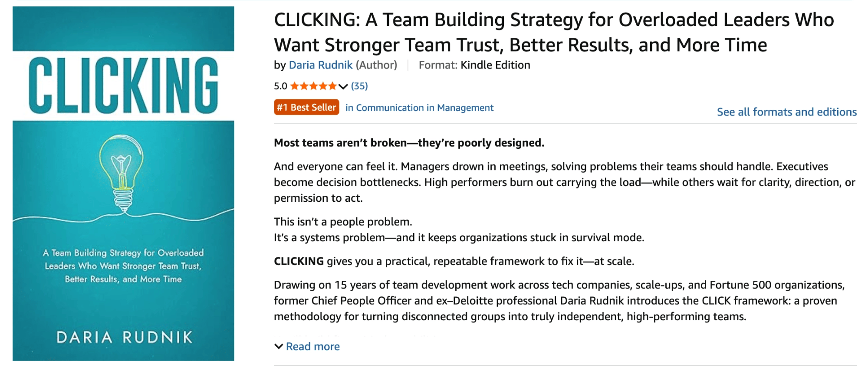Click the large CLICKING title on the cover
Image resolution: width=868 pixels, height=371 pixels.
click(x=123, y=86)
